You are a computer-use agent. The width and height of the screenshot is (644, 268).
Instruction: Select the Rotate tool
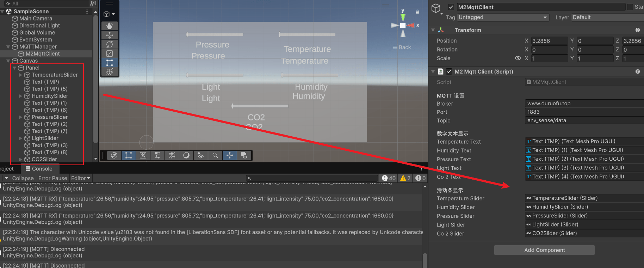(x=110, y=44)
